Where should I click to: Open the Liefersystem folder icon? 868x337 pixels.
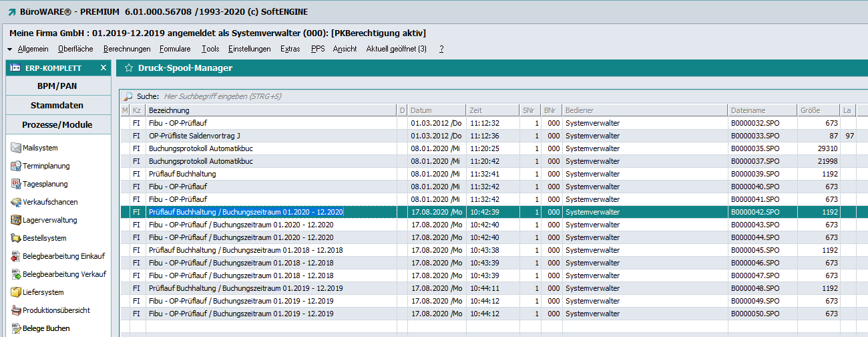(x=17, y=292)
